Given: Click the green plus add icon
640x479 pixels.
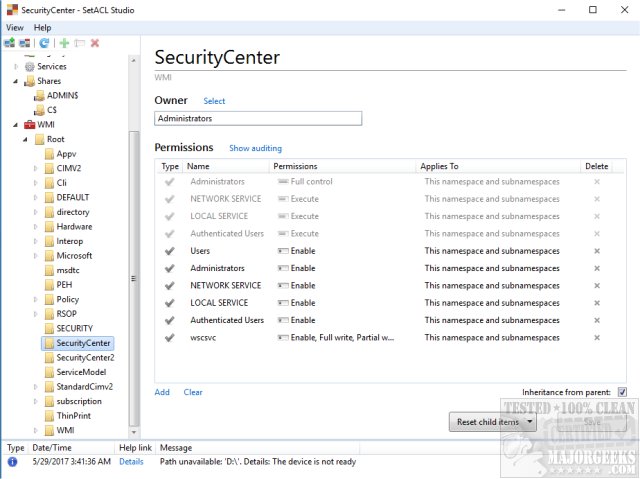Looking at the screenshot, I should coord(64,43).
